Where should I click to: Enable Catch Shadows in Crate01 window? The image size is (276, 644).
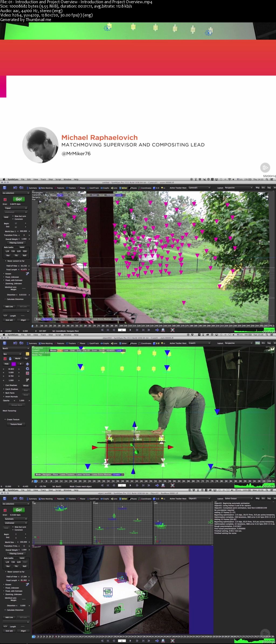10,389
